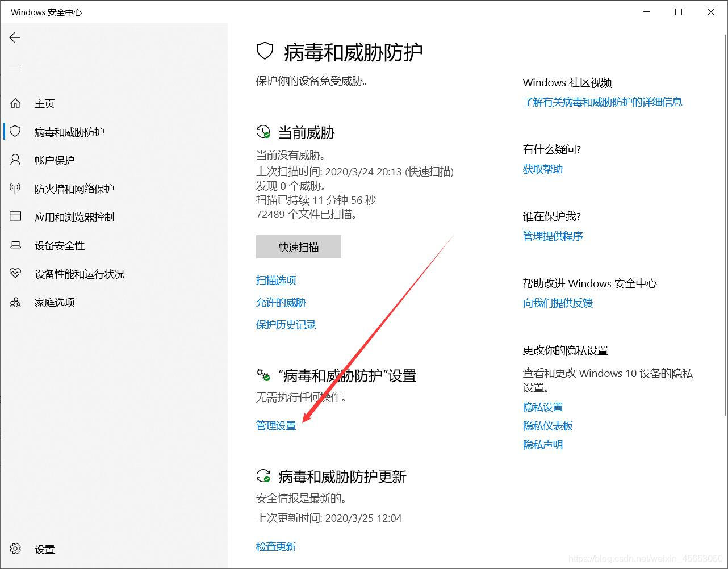
Task: Click the 当前威胁 section heading
Action: coord(307,133)
